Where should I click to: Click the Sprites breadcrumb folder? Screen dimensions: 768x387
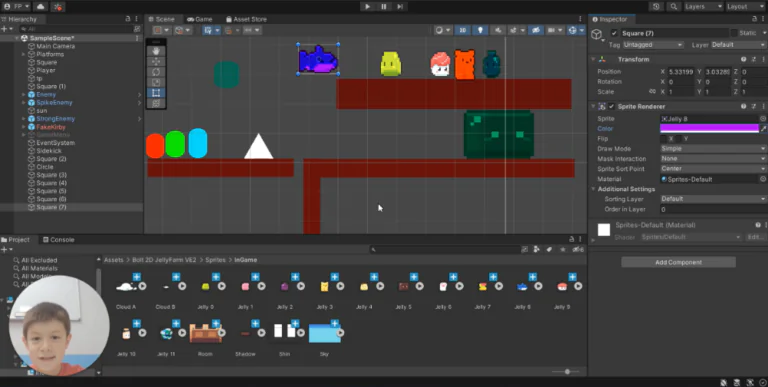[x=216, y=260]
